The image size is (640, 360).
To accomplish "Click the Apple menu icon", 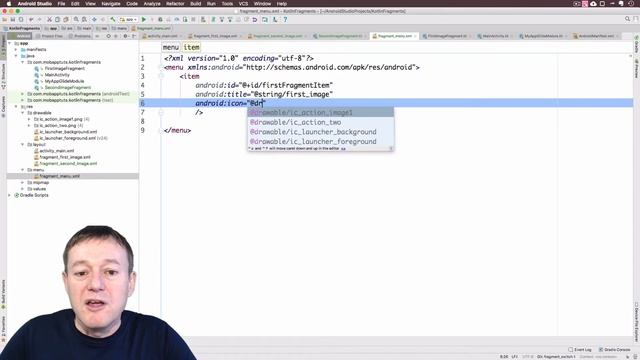I will [x=9, y=4].
